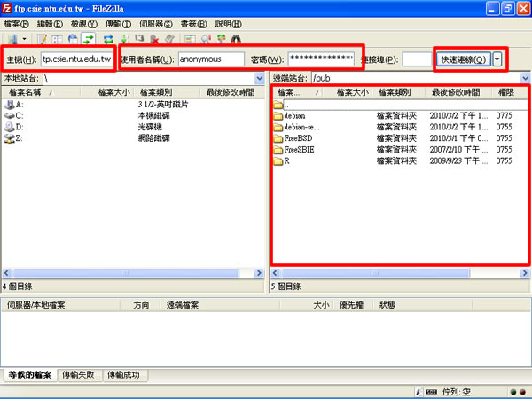Open the 說明(H) menu
This screenshot has width=532, height=399.
coord(229,24)
